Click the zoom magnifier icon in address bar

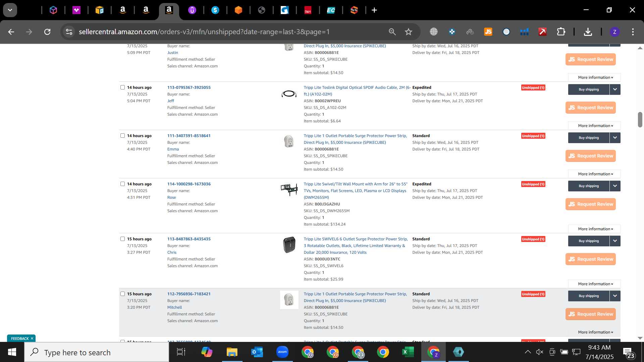[x=392, y=32]
